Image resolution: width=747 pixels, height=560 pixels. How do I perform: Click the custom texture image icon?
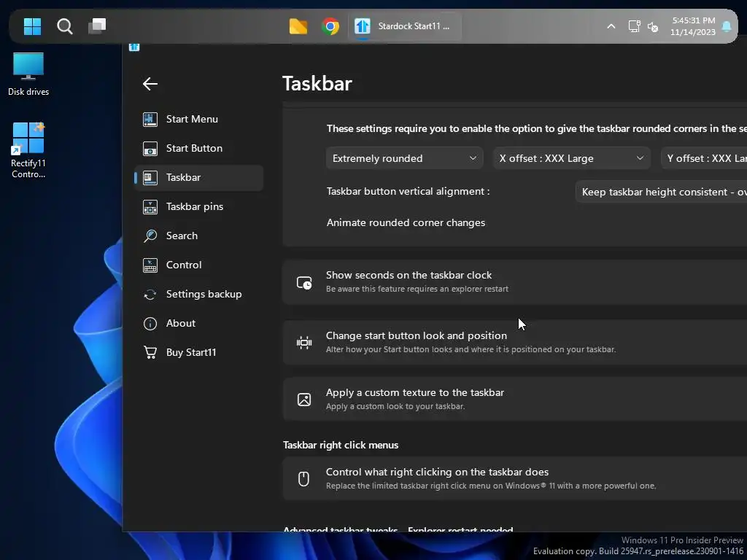click(x=304, y=400)
